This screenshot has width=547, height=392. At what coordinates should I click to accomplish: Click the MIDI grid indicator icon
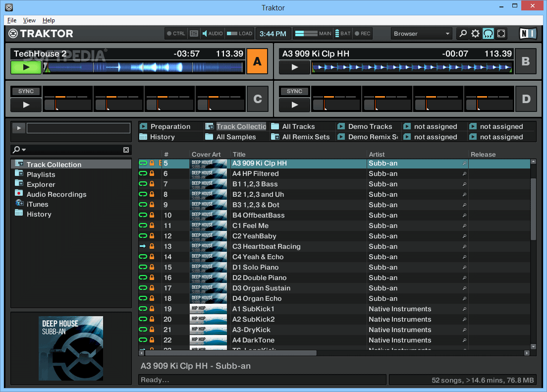point(194,34)
